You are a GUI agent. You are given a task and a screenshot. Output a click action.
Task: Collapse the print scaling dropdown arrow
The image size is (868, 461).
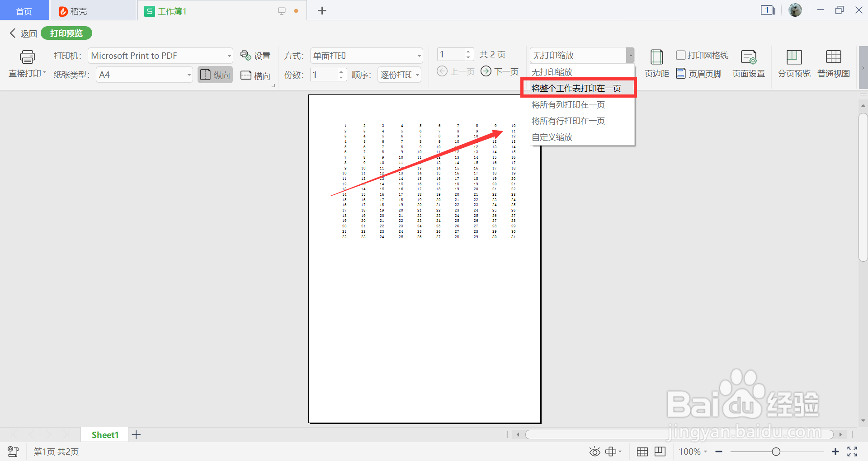point(630,56)
